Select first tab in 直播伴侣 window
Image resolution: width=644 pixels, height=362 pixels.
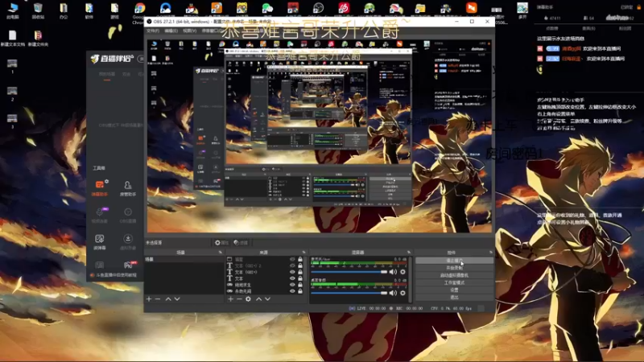107,74
